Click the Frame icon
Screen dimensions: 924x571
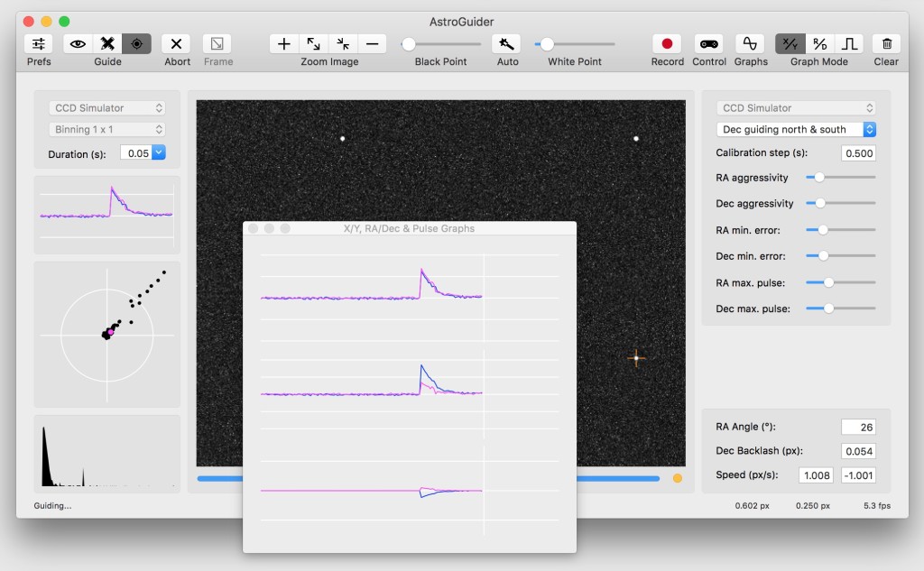[217, 43]
